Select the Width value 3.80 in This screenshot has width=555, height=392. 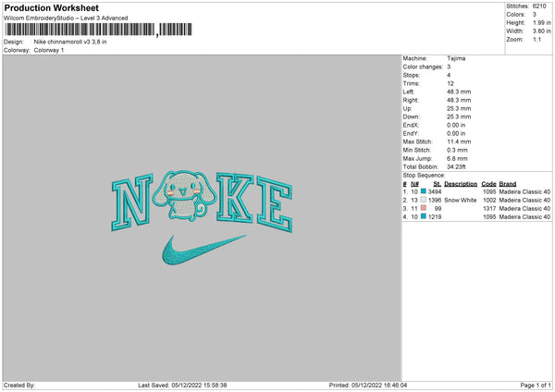tap(541, 31)
